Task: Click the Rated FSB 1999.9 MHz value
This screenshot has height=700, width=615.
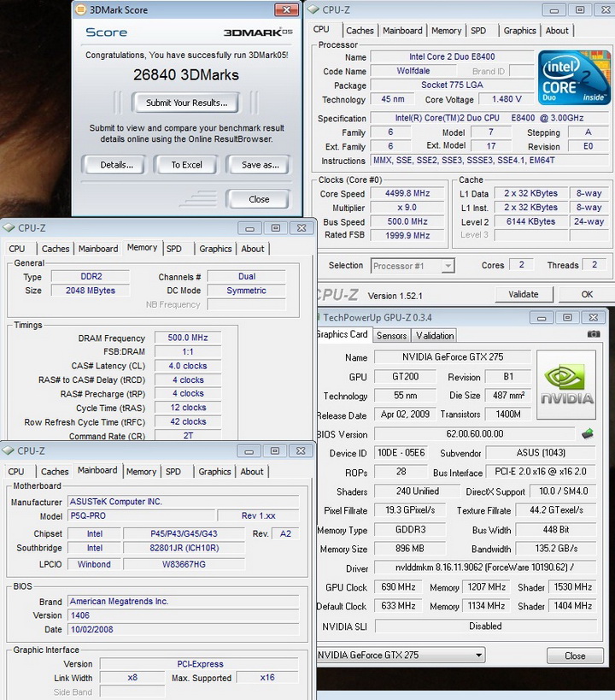Action: click(x=407, y=235)
